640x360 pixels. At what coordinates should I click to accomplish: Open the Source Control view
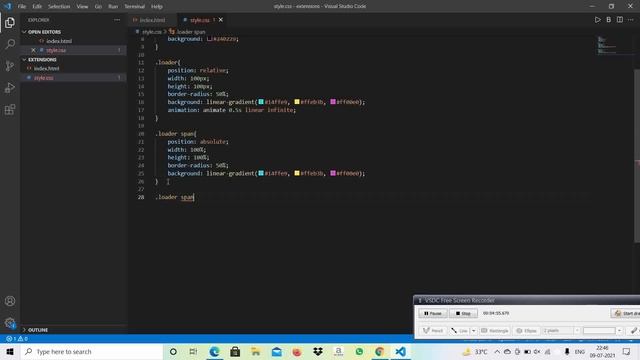pos(10,66)
